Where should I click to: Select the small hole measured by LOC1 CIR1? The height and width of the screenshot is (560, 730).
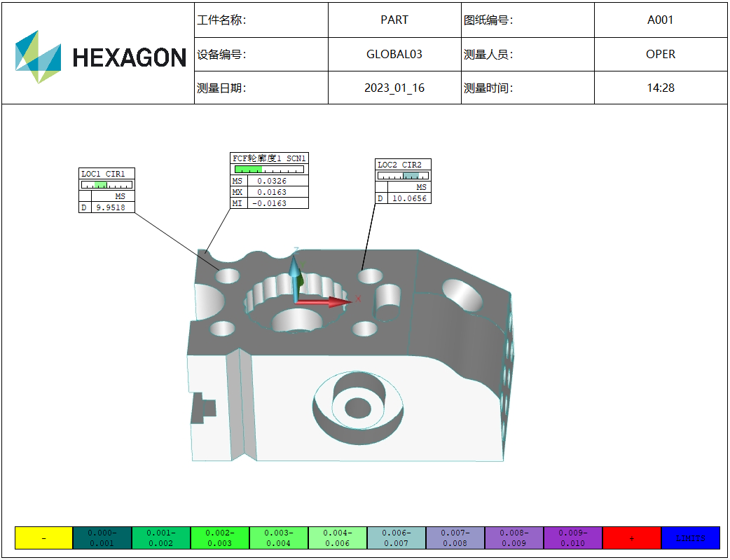(x=228, y=275)
